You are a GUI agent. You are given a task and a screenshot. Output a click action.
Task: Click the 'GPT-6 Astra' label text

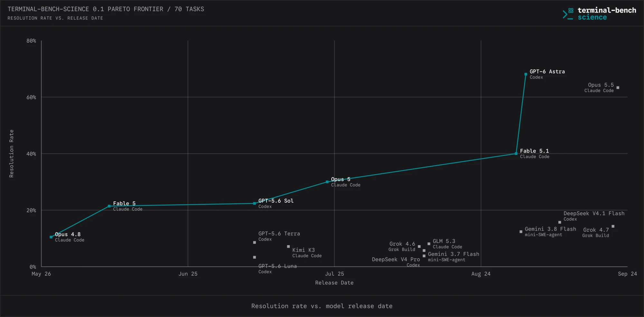coord(547,72)
